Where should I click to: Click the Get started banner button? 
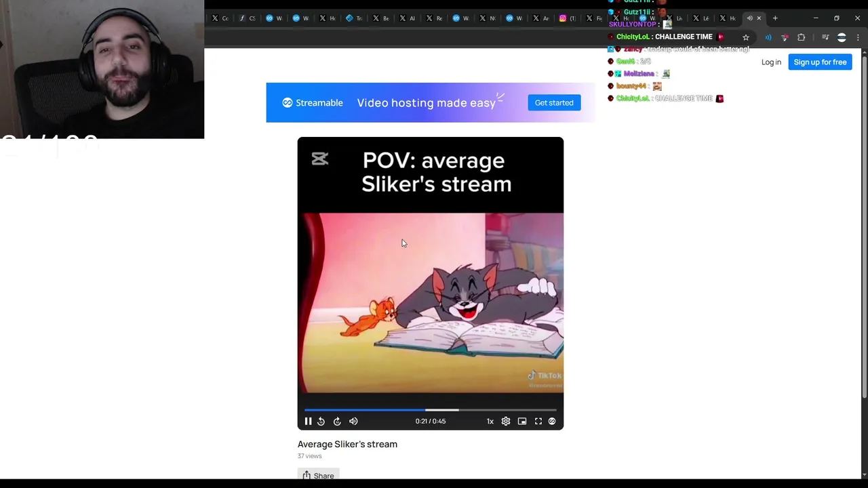click(x=554, y=102)
